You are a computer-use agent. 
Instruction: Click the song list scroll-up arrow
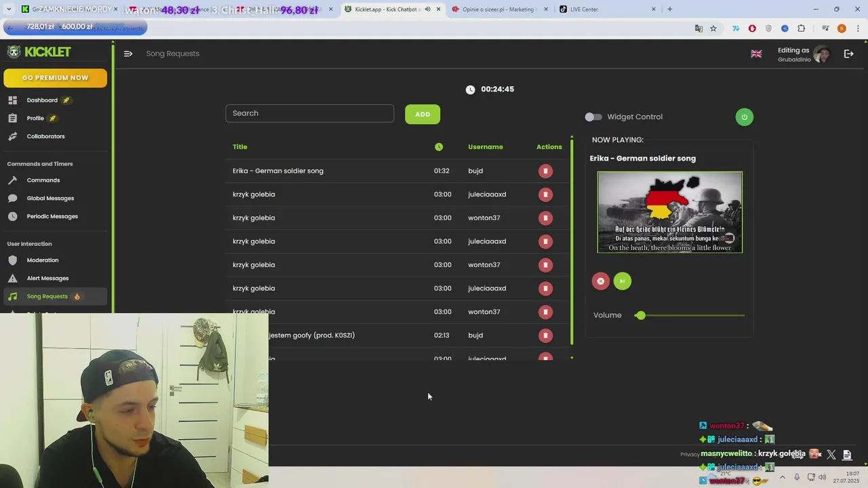tap(572, 137)
